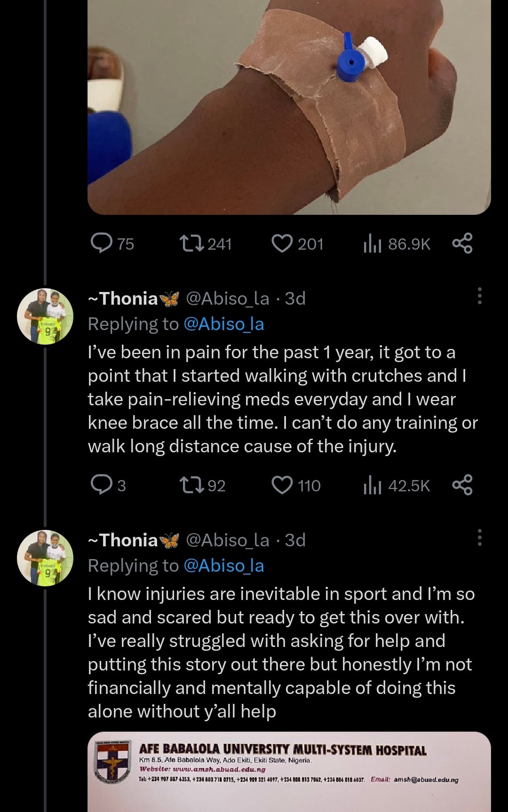This screenshot has height=812, width=508.
Task: Open @Abiso_la reply link in crutches tweet
Action: [x=223, y=324]
